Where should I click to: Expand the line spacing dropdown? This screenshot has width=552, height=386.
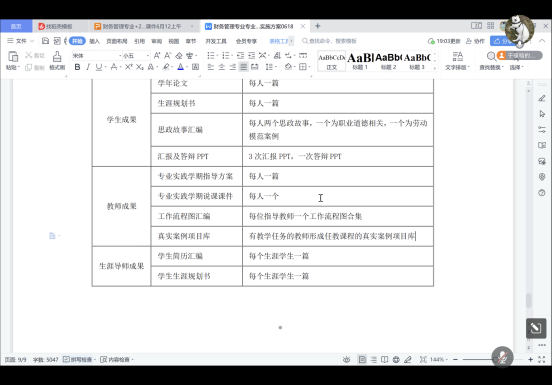point(276,67)
